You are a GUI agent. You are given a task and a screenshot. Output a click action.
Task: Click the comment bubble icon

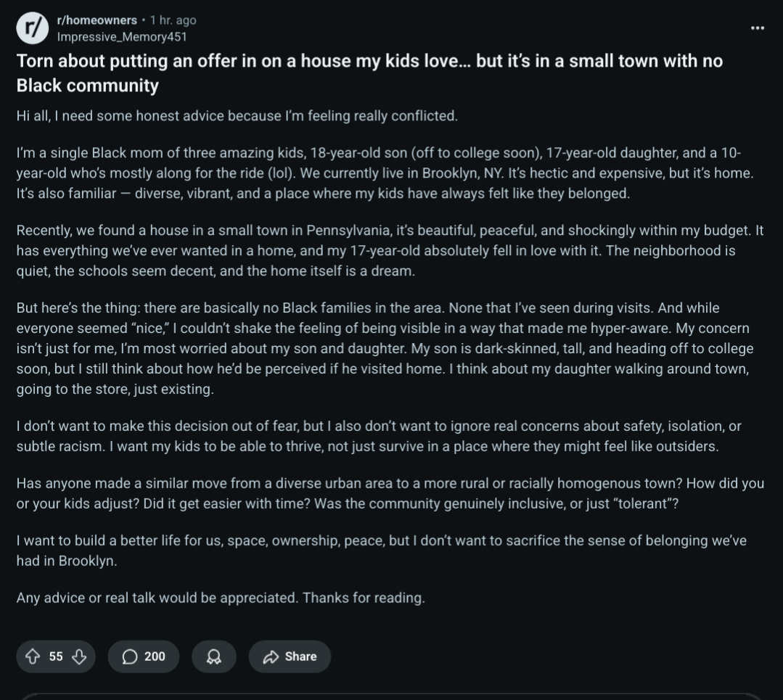coord(130,656)
